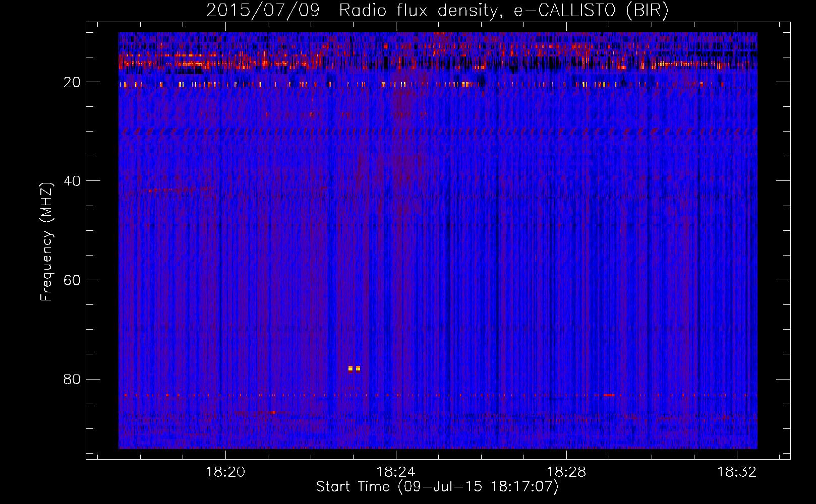Screen dimensions: 816x504
Task: Click the "Start Time (09-Jul-15 18:17:07)" axis label
Action: pos(437,487)
